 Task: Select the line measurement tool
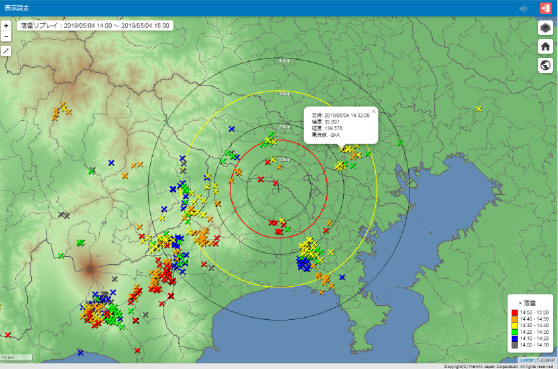[6, 51]
